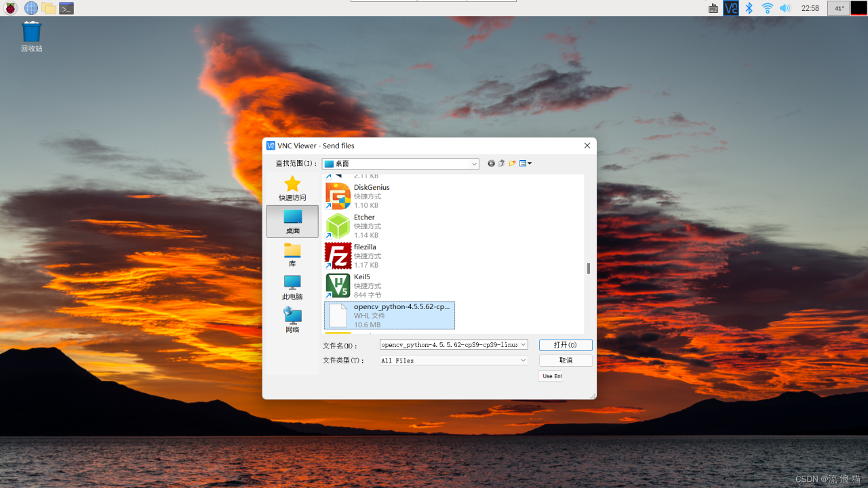Click the VNC Server tray icon
Viewport: 868px width, 488px height.
click(731, 8)
